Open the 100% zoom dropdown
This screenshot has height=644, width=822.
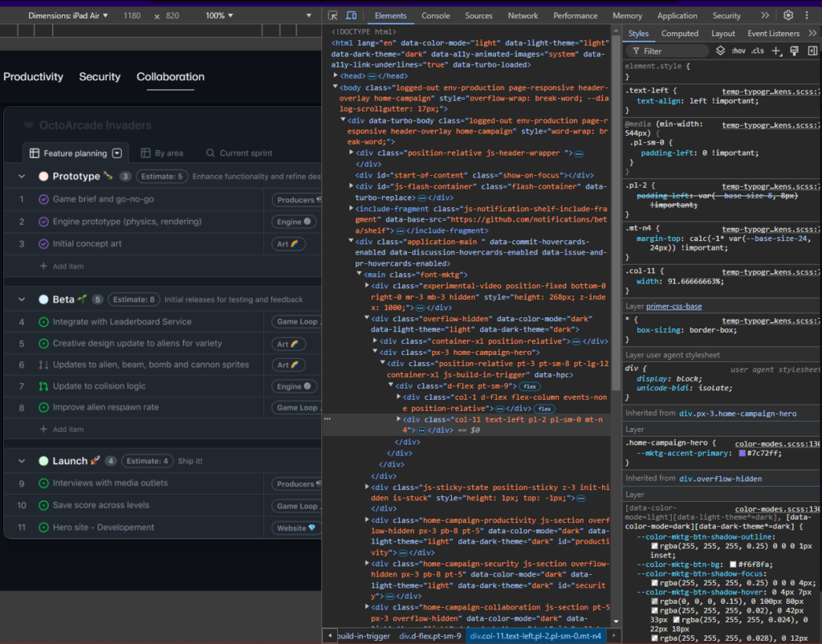click(x=219, y=16)
